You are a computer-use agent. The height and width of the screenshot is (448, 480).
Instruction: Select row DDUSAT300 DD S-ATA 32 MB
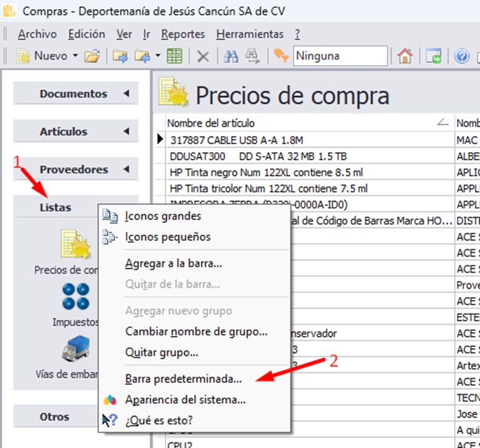[x=309, y=156]
